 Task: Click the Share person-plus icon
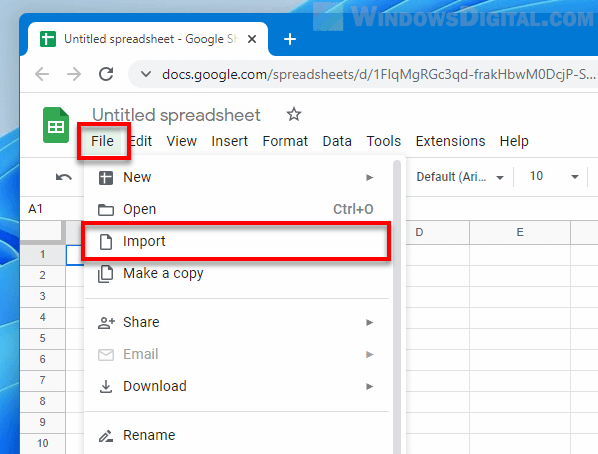coord(106,323)
